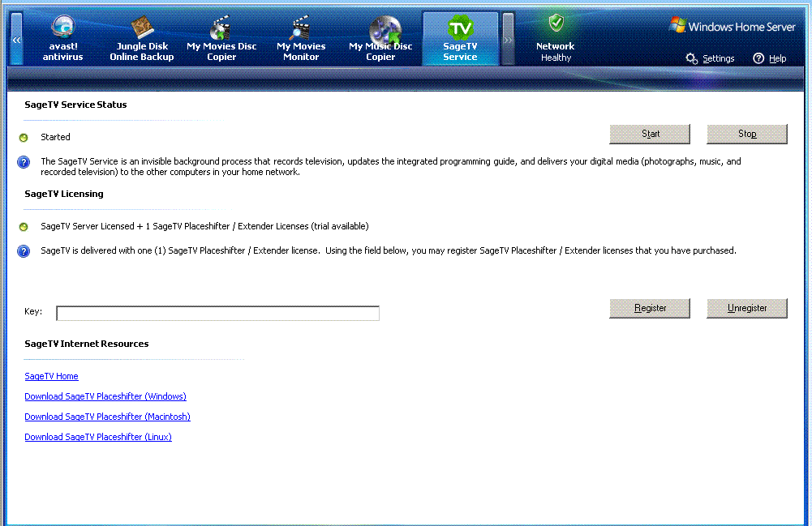This screenshot has height=526, width=812.
Task: Click the info icon beside licensing description
Action: point(24,251)
